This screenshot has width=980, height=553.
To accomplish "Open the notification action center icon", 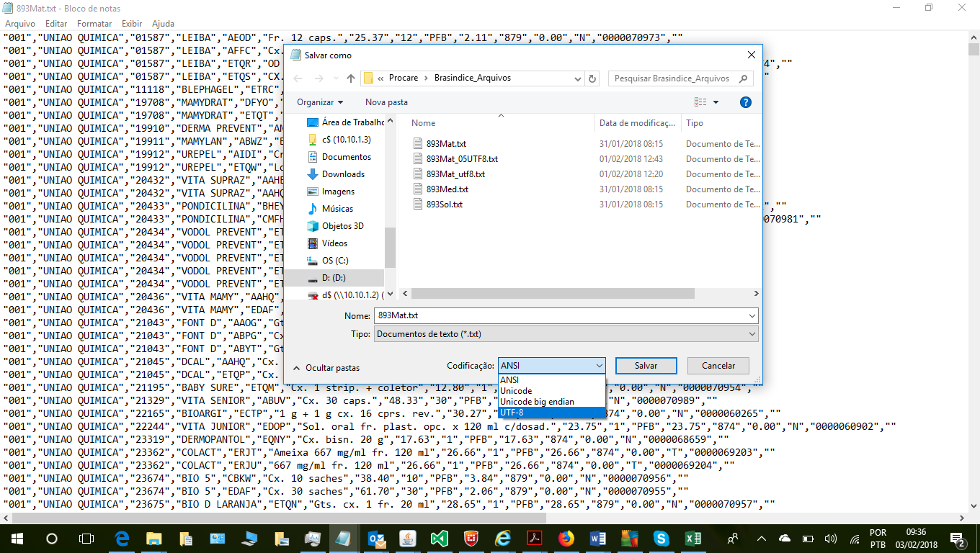I will (x=959, y=539).
